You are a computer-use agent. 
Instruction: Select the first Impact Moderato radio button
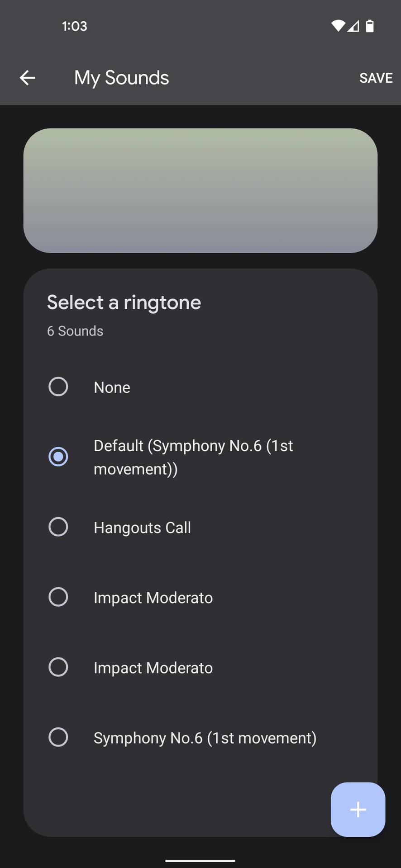58,597
